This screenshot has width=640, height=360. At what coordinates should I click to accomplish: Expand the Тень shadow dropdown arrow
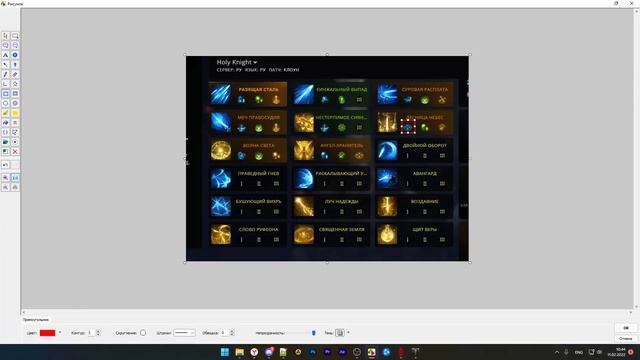tap(348, 332)
